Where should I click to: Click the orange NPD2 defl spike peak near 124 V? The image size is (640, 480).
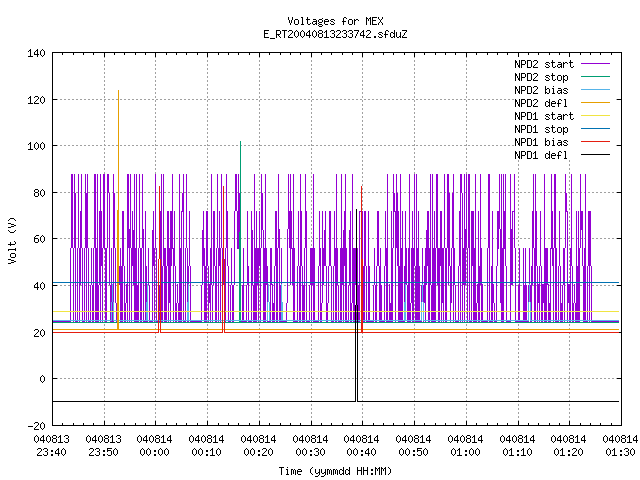(118, 91)
